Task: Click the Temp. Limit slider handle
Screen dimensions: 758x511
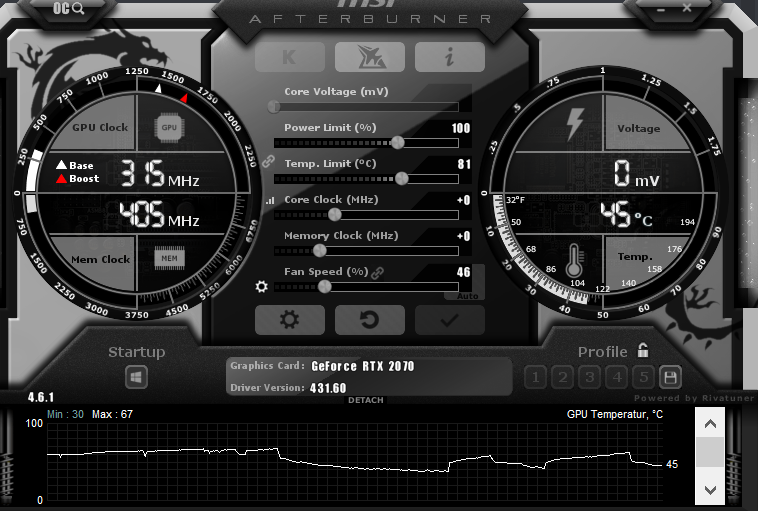Action: tap(402, 178)
